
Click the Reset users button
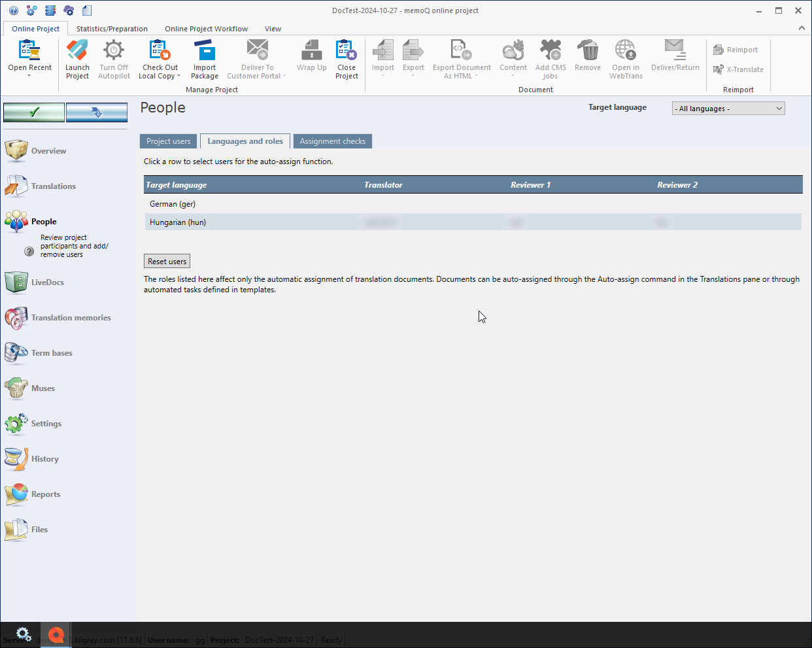pos(167,262)
